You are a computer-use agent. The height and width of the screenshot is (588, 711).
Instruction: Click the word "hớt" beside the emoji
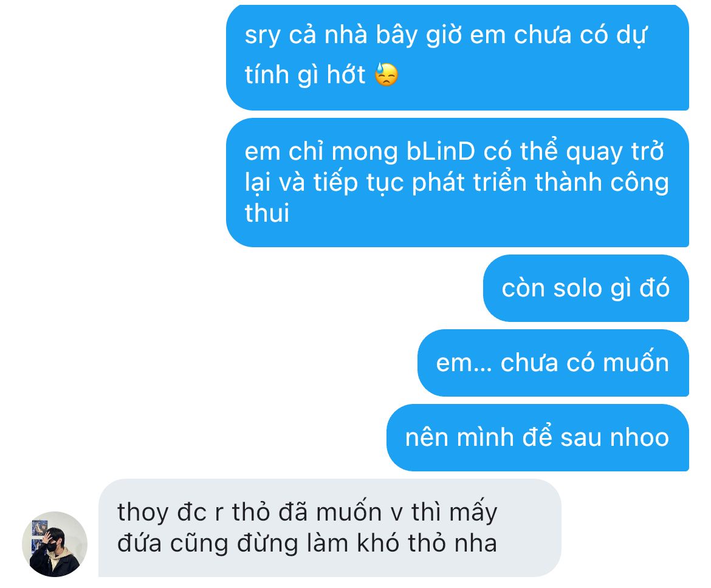tap(346, 75)
